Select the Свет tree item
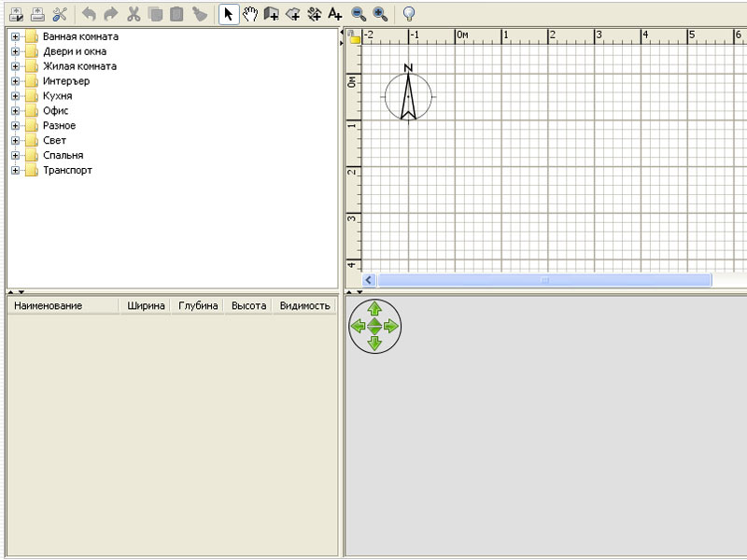This screenshot has height=560, width=747. pyautogui.click(x=55, y=141)
